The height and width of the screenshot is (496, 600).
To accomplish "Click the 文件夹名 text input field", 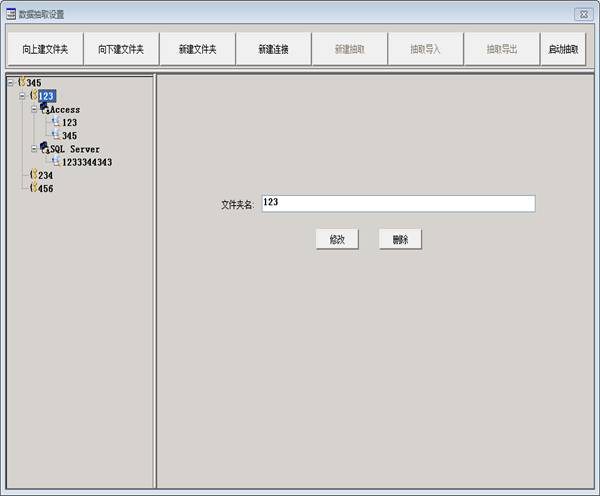I will (x=397, y=203).
